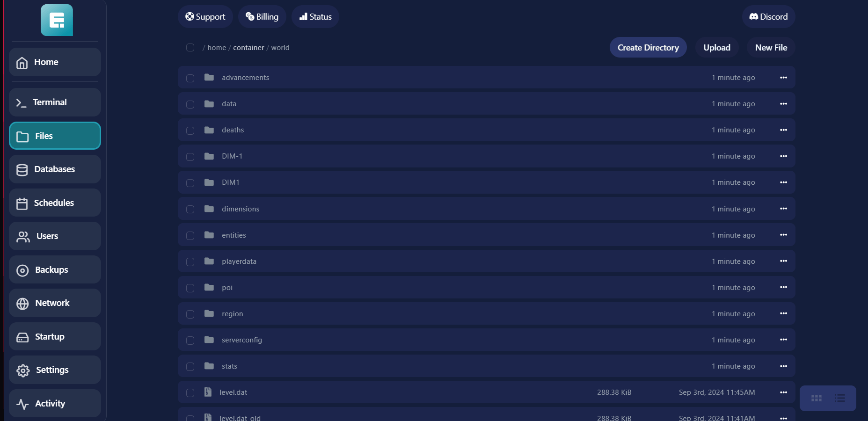The width and height of the screenshot is (868, 421).
Task: Open three-dot menu for stats folder
Action: (783, 366)
